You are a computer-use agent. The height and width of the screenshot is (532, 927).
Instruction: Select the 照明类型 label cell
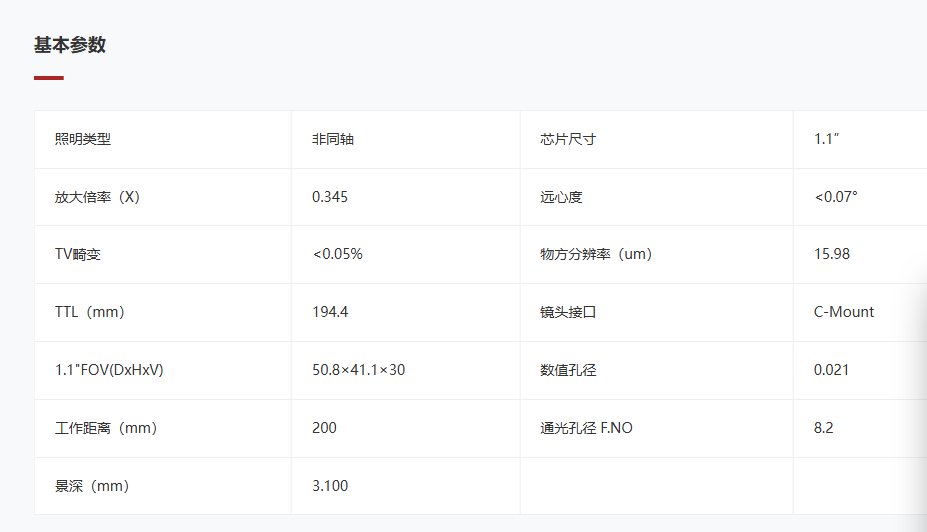(x=163, y=140)
